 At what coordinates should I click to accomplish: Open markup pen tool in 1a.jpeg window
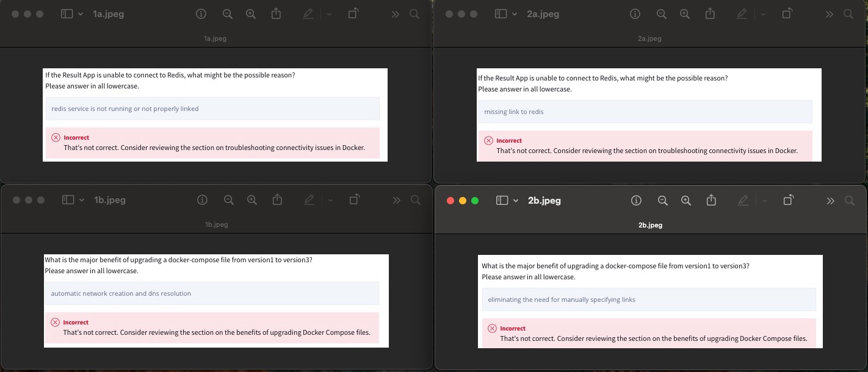(x=308, y=14)
